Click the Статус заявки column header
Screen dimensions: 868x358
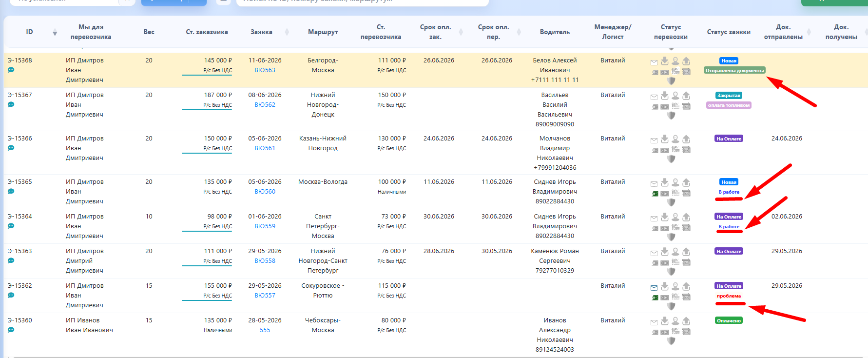729,32
